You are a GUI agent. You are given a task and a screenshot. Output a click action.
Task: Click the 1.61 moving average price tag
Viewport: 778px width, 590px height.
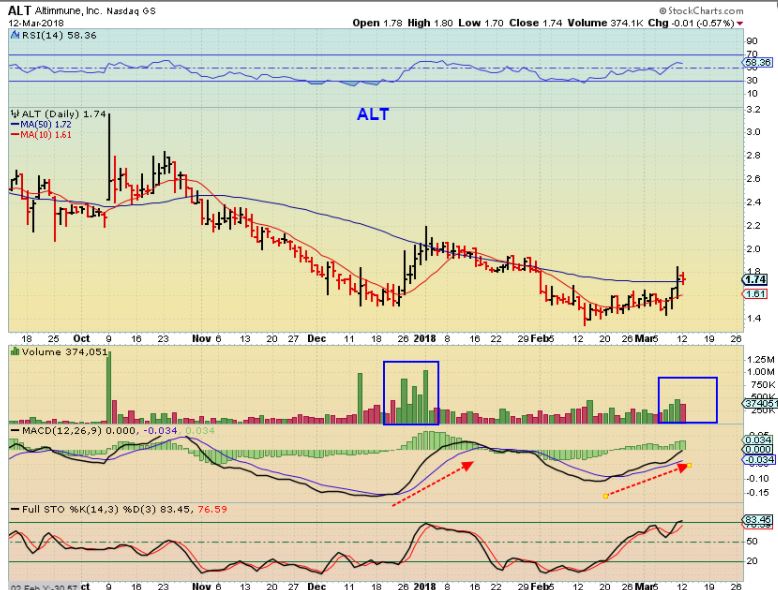[756, 294]
